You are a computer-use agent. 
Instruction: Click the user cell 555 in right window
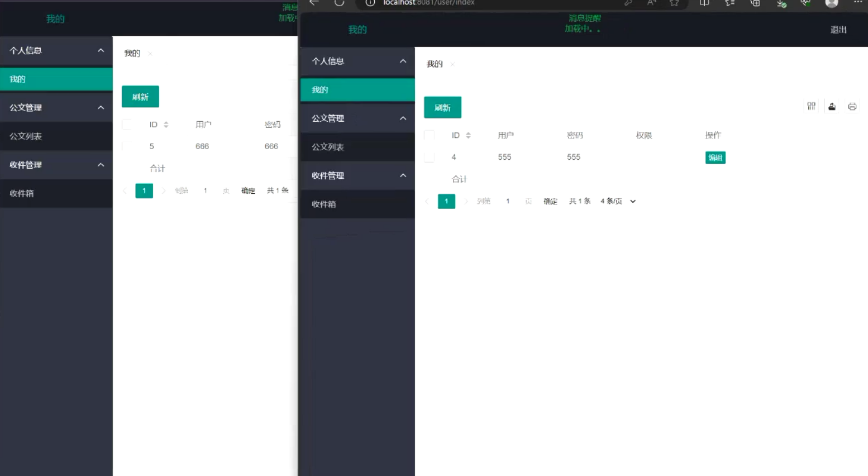pyautogui.click(x=504, y=157)
